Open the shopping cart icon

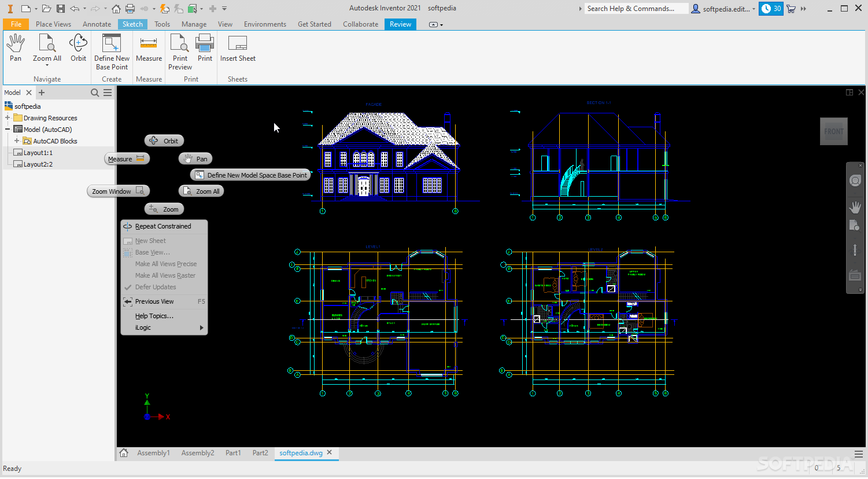[791, 9]
